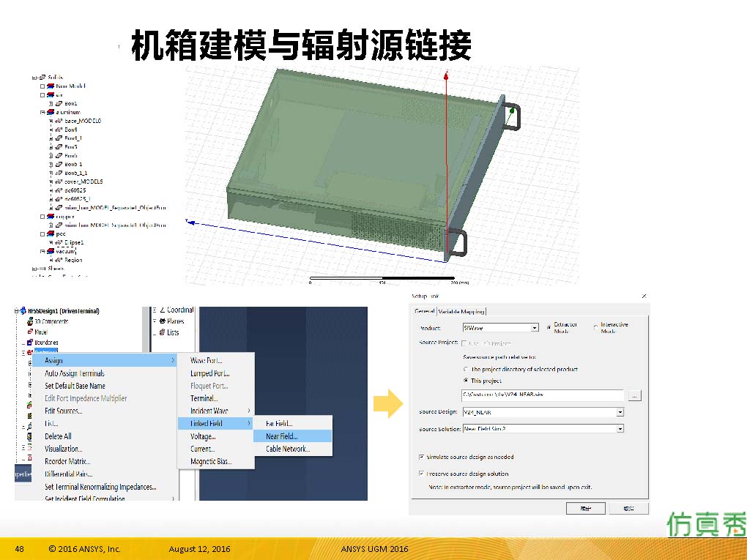Click the air material icon
Screen dimensions: 747x560
[51, 94]
